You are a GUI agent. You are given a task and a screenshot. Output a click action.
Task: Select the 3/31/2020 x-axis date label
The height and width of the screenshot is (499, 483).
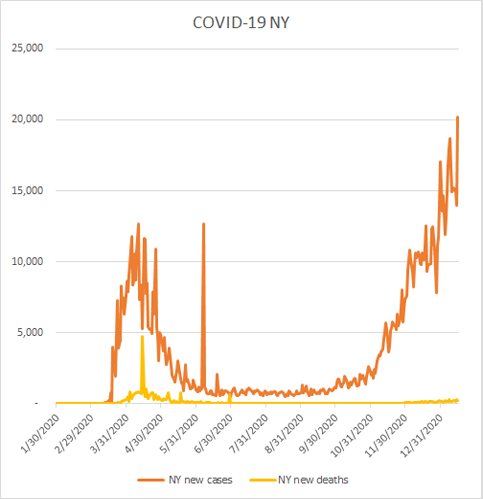[110, 433]
